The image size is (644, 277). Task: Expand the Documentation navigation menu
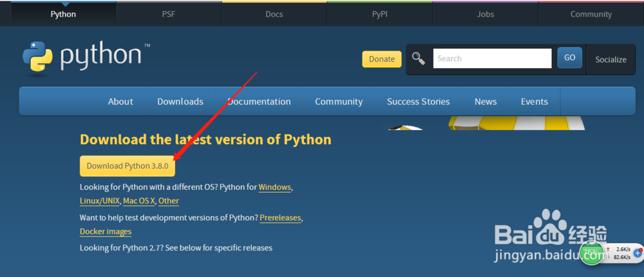click(259, 101)
